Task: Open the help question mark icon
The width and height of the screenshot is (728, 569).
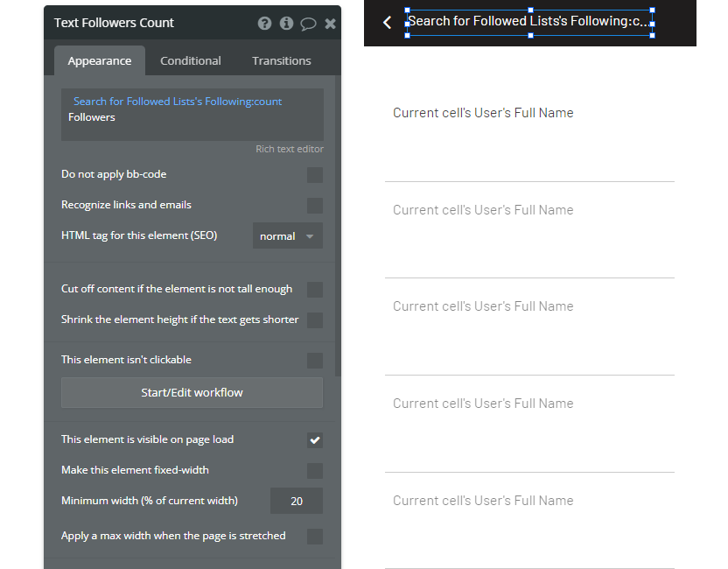Action: coord(264,24)
